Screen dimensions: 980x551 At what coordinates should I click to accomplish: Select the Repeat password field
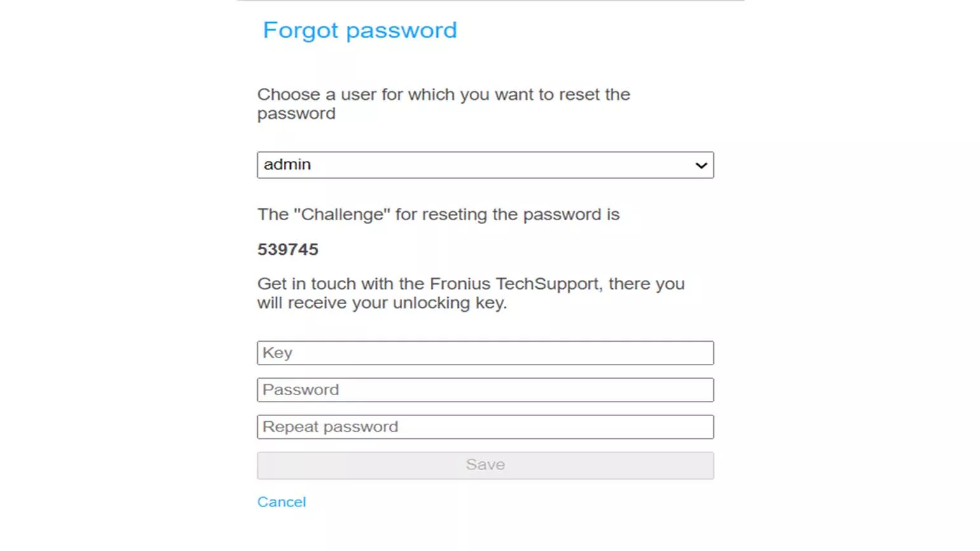click(485, 427)
